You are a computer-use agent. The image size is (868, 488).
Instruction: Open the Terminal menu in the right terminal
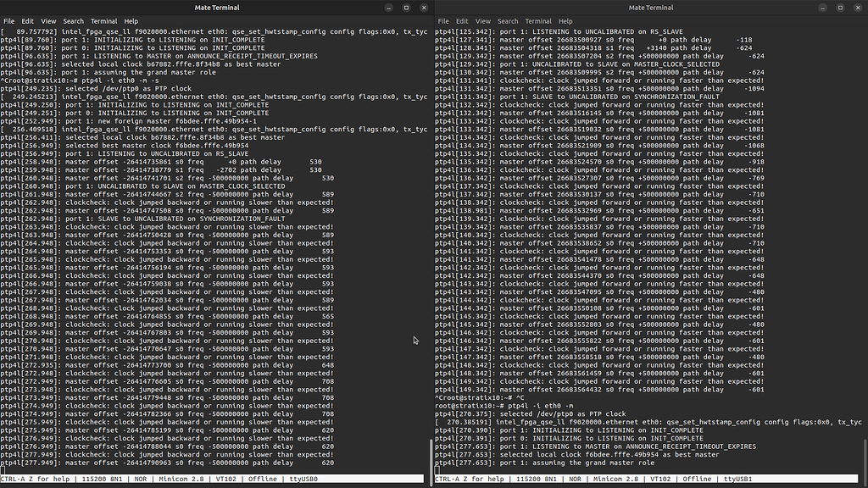pyautogui.click(x=537, y=21)
